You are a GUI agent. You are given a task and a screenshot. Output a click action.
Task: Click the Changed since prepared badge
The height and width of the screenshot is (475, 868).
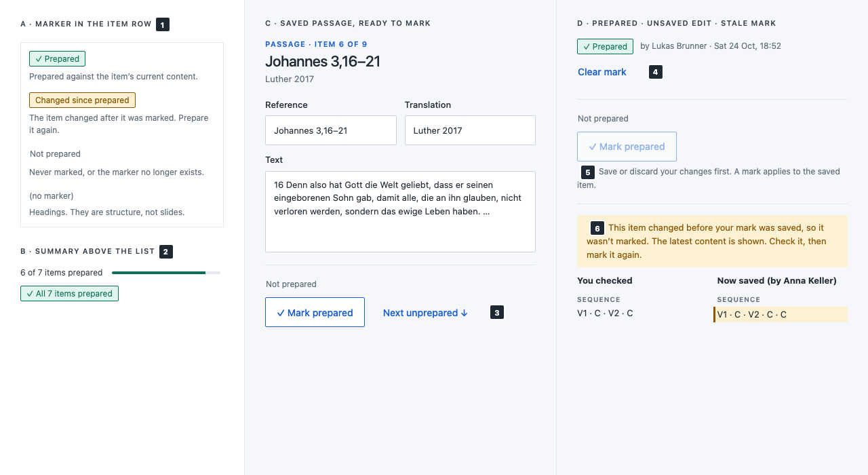pos(82,100)
